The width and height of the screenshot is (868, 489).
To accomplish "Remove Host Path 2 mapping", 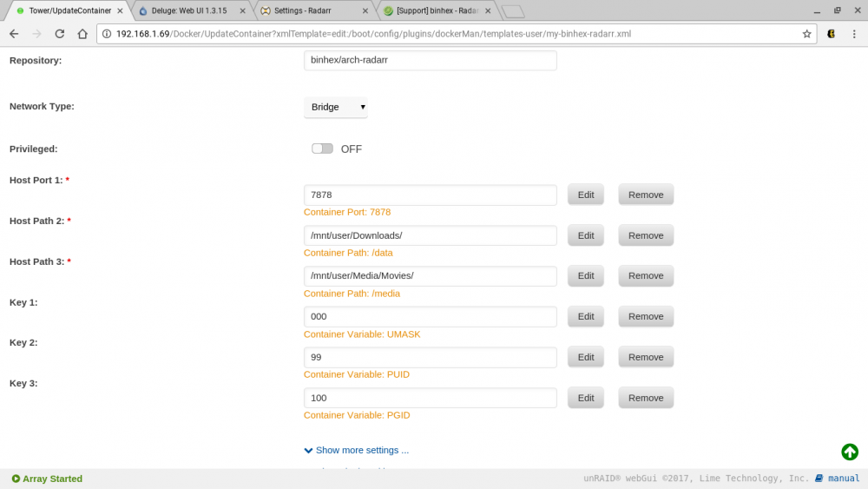I will pos(646,235).
